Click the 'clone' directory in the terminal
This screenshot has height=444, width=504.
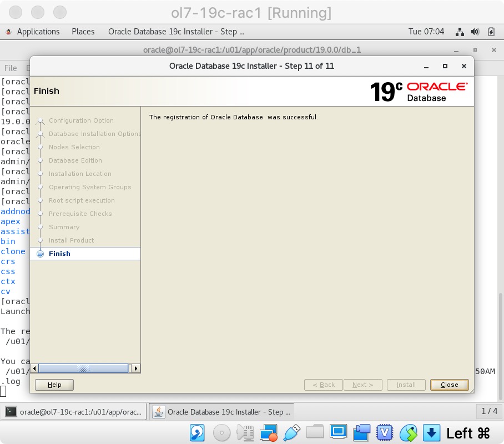click(x=13, y=251)
